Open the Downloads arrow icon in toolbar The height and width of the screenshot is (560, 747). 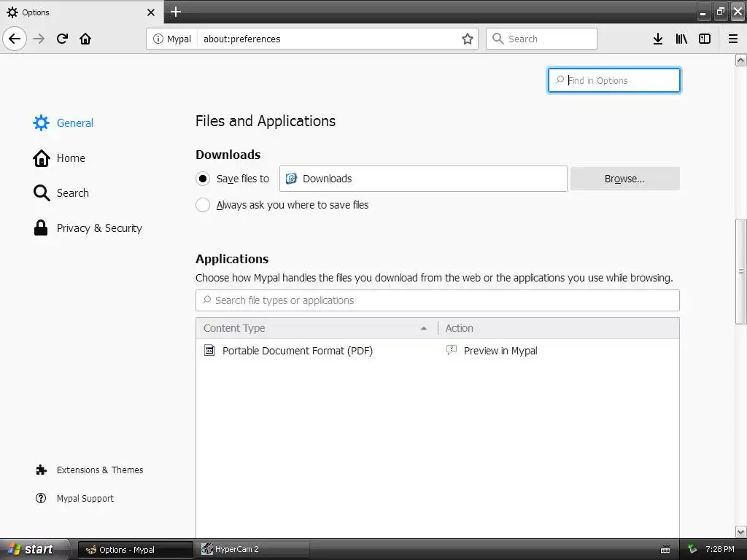tap(657, 39)
